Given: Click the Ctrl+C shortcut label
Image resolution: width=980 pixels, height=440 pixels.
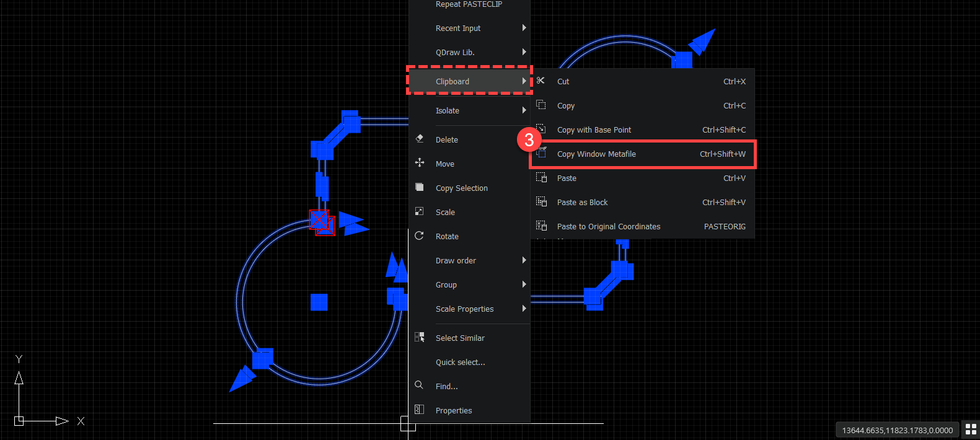Looking at the screenshot, I should click(x=735, y=105).
